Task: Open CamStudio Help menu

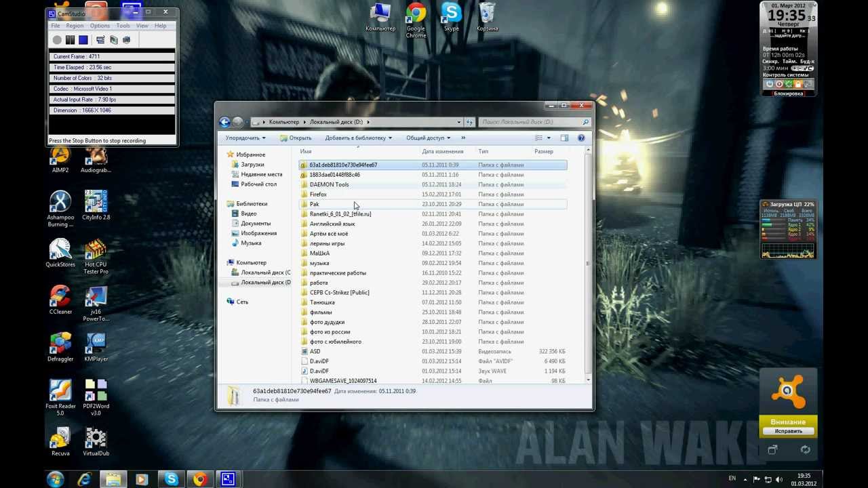Action: (x=160, y=26)
